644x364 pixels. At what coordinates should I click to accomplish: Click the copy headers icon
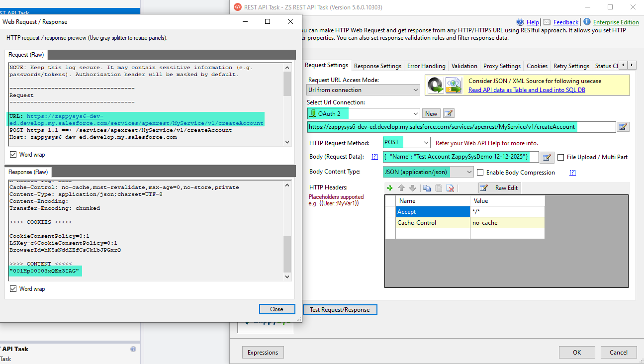pos(427,188)
